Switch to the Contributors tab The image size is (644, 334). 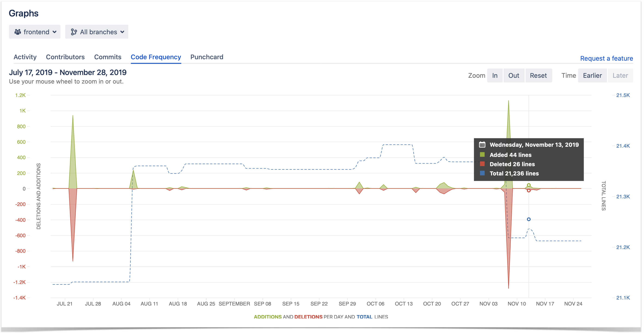click(x=65, y=57)
